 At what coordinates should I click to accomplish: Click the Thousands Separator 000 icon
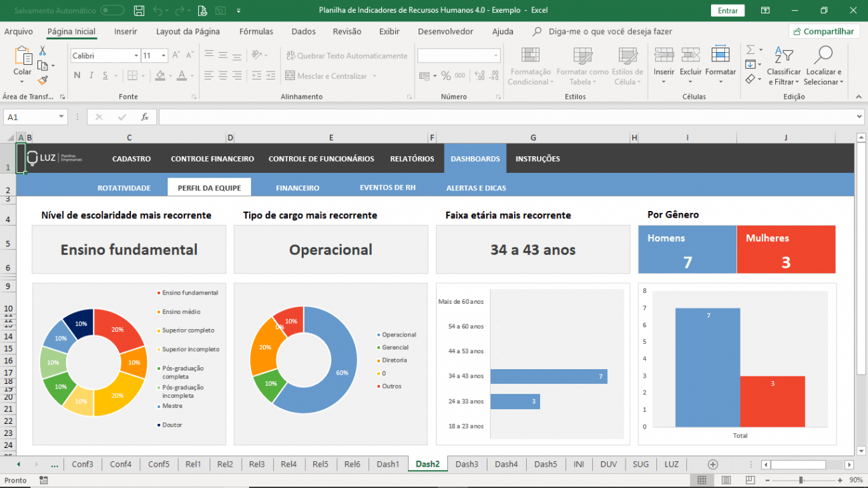461,75
